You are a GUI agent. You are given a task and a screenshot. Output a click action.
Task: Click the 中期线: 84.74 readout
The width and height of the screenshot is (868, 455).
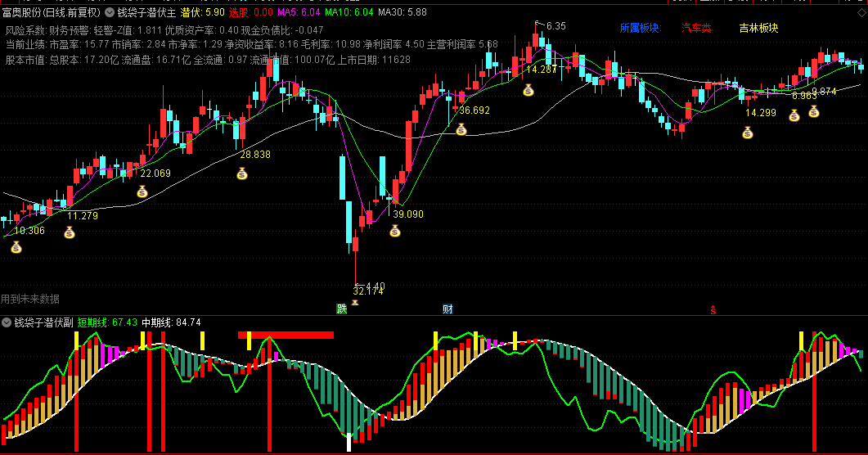point(171,322)
